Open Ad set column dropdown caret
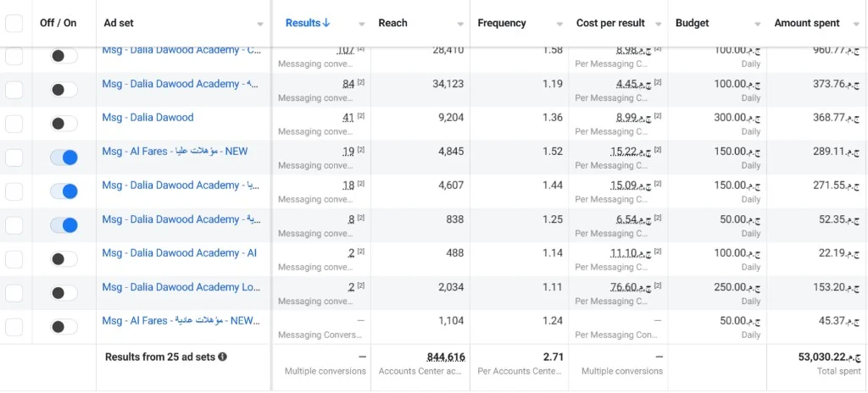Image resolution: width=868 pixels, height=393 pixels. click(260, 25)
